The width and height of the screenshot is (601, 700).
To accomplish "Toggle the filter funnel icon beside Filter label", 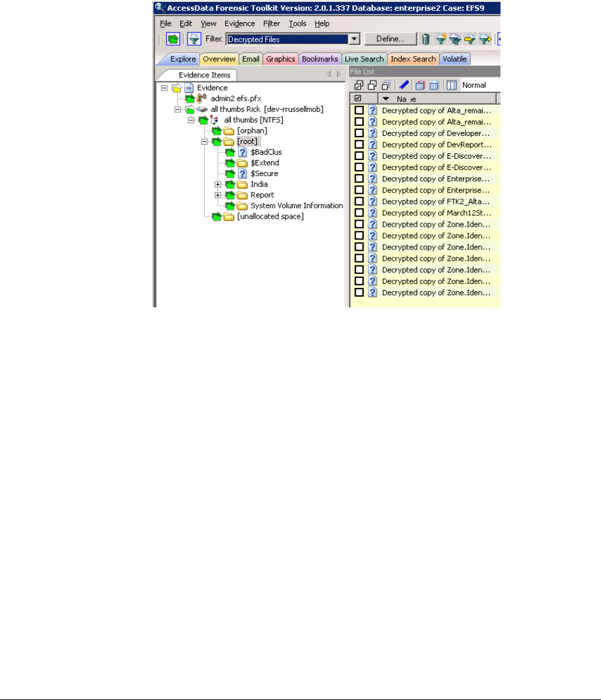I will [194, 39].
